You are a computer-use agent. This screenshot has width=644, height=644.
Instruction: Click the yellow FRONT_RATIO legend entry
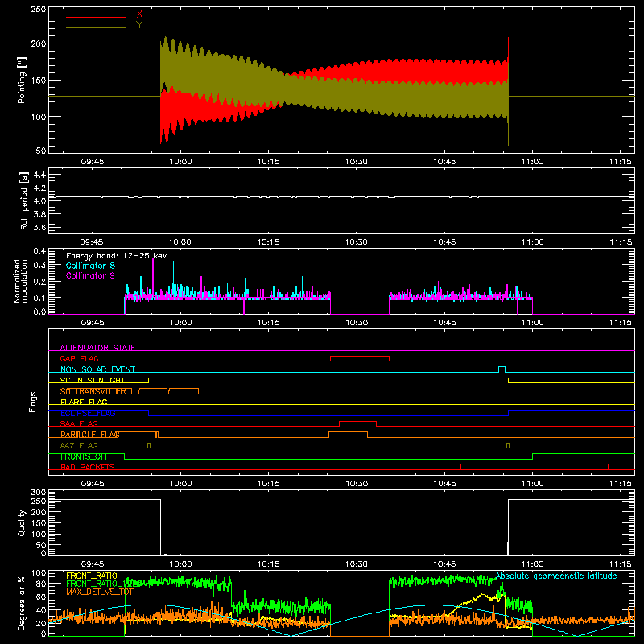(x=92, y=576)
